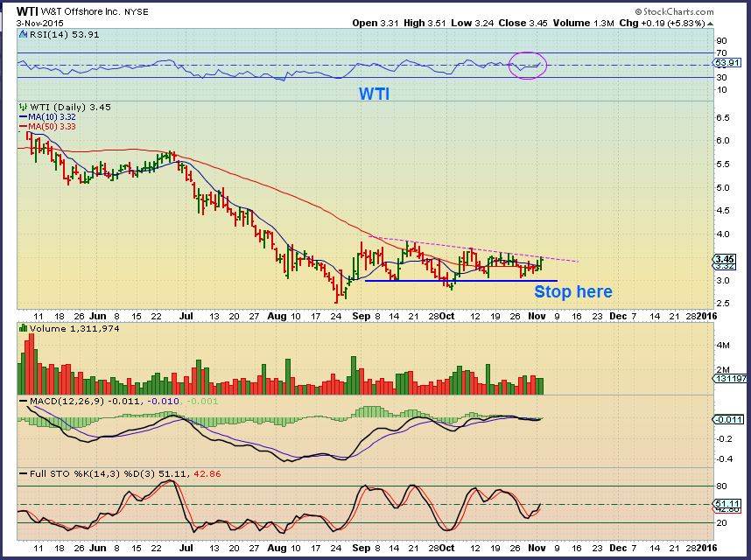Click the 131197 volume axis tag
This screenshot has width=751, height=560.
(730, 379)
